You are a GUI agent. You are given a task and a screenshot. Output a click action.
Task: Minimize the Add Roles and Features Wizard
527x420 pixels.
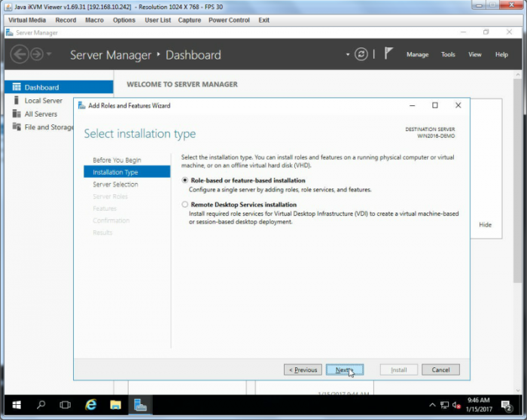click(x=412, y=105)
